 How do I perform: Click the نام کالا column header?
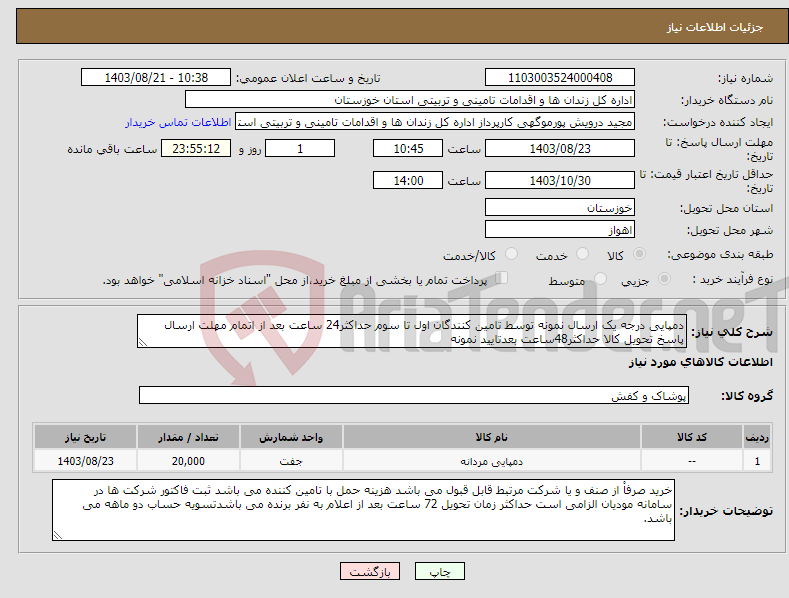click(492, 437)
